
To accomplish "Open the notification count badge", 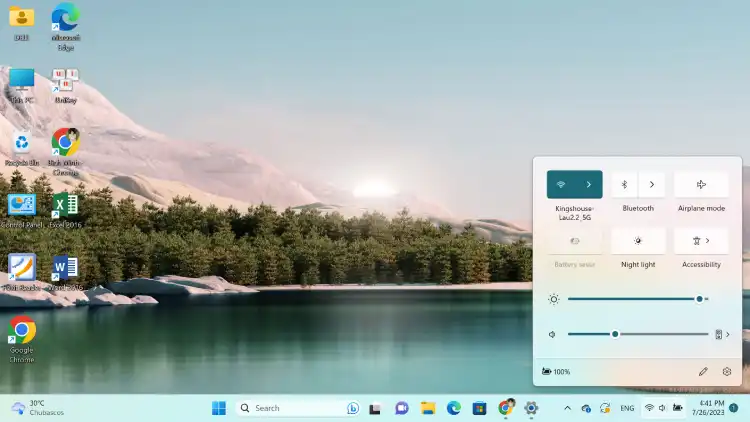I will click(734, 408).
